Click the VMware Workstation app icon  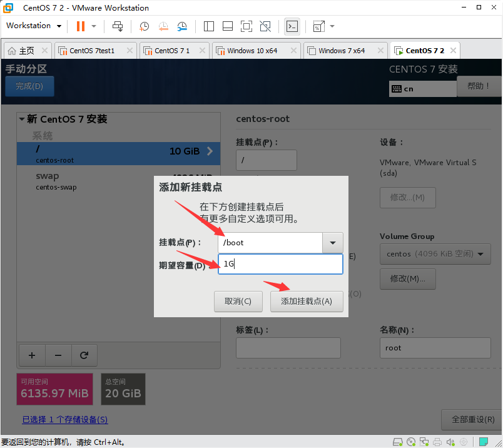8,8
